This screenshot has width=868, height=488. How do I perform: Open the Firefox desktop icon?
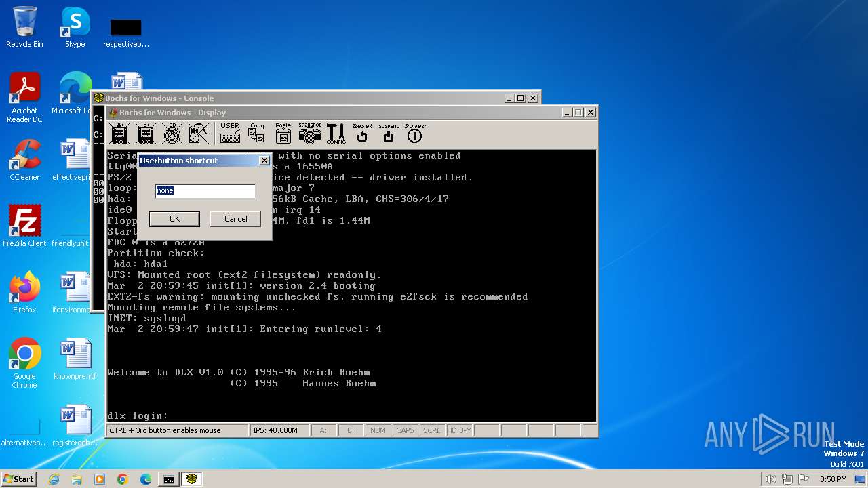(24, 293)
